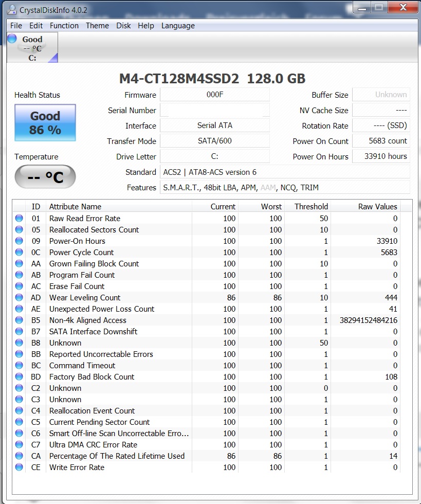Select the Write Error Rate attribute name
The image size is (421, 504).
[77, 467]
